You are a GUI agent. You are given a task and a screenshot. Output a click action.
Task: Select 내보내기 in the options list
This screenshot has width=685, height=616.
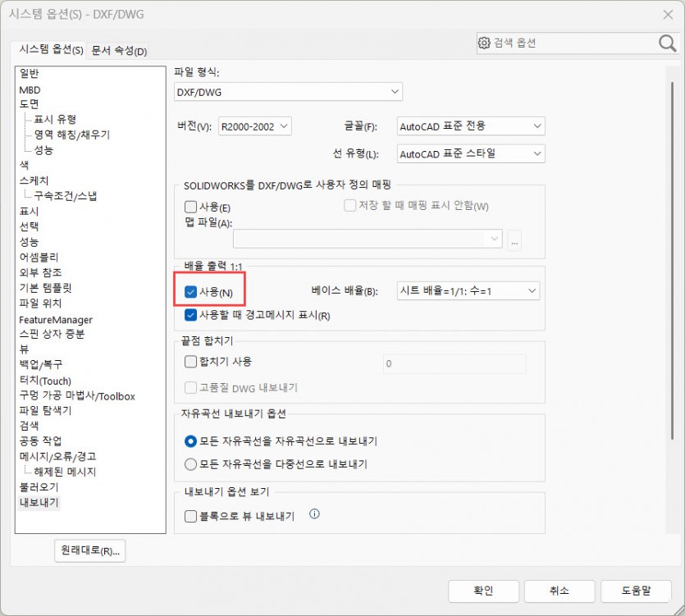pyautogui.click(x=39, y=503)
